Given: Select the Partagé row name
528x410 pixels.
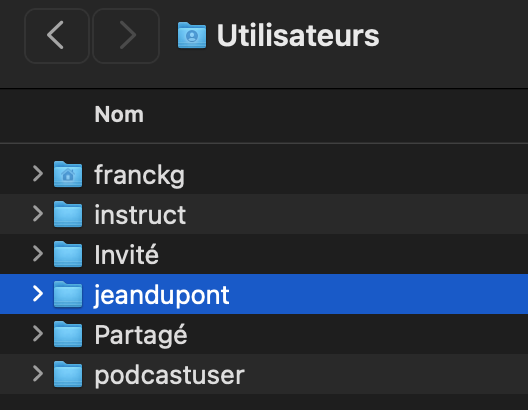Looking at the screenshot, I should click(141, 335).
